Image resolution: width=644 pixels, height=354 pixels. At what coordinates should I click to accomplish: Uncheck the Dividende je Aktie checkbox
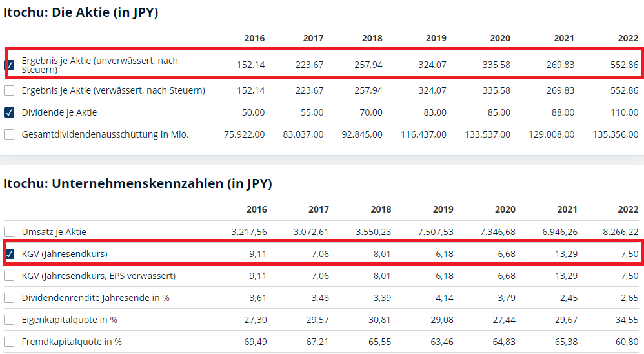tap(9, 112)
